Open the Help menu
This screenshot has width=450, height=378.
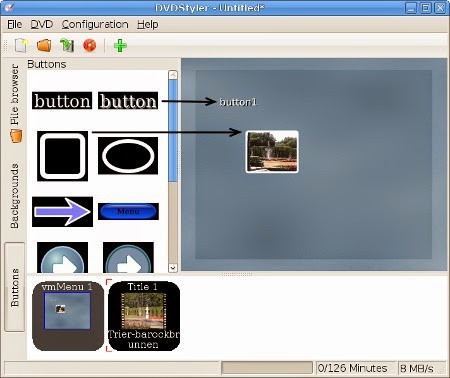(x=148, y=24)
